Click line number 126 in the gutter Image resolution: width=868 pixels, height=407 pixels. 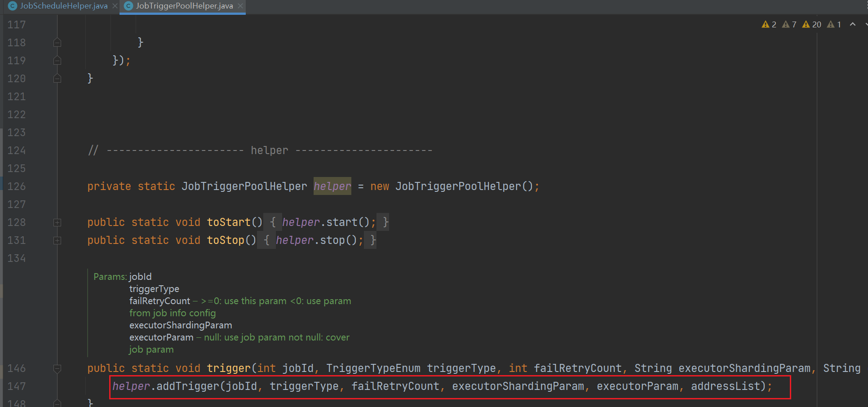[17, 186]
